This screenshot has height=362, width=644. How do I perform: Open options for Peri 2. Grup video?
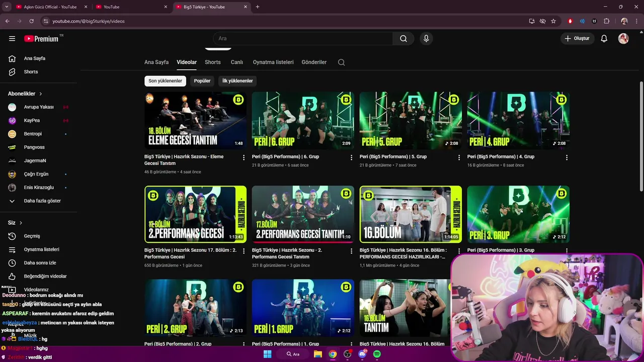(x=244, y=344)
